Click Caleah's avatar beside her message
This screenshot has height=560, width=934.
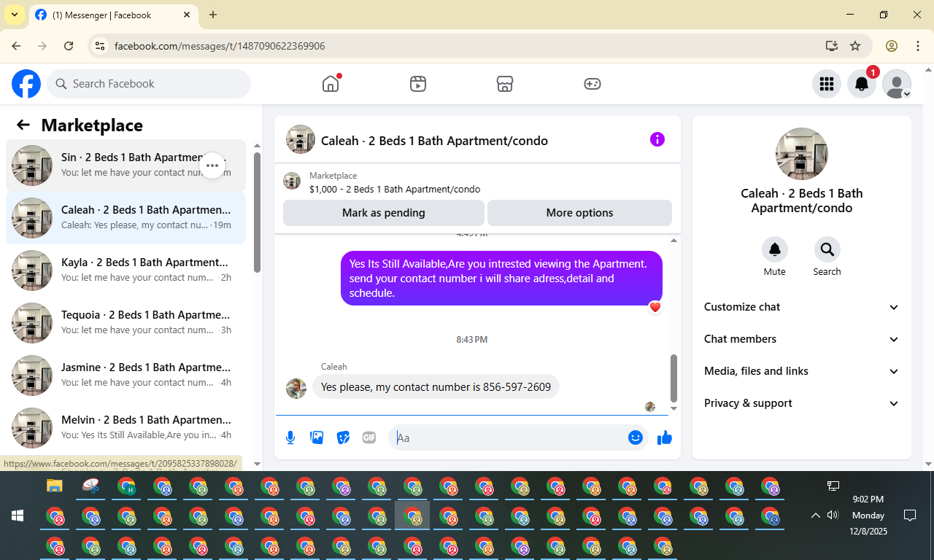click(296, 388)
